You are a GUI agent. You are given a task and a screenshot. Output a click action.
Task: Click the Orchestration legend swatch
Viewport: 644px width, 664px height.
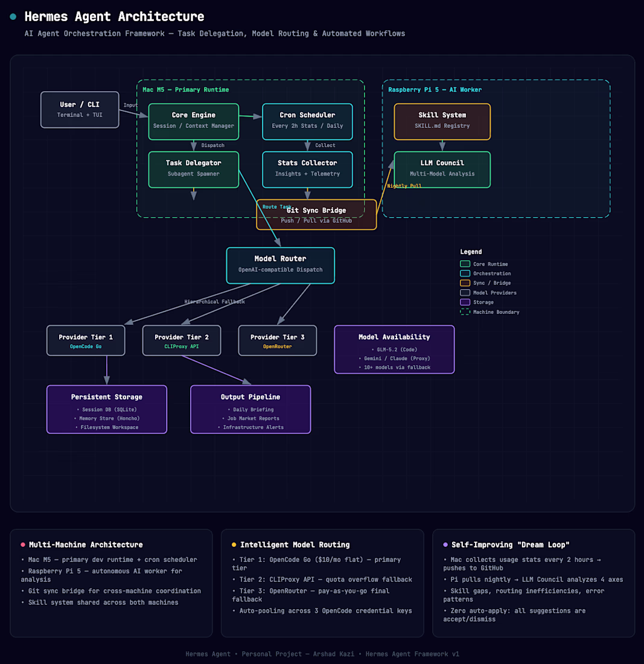click(x=465, y=273)
